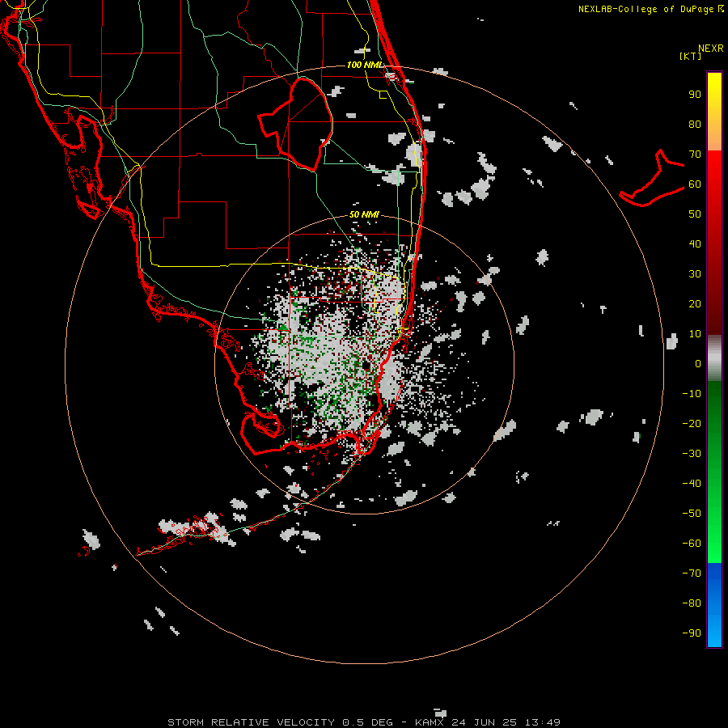Select the "NEXLAB-College of DuPage" header text
Screen dimensions: 728x728
click(647, 9)
